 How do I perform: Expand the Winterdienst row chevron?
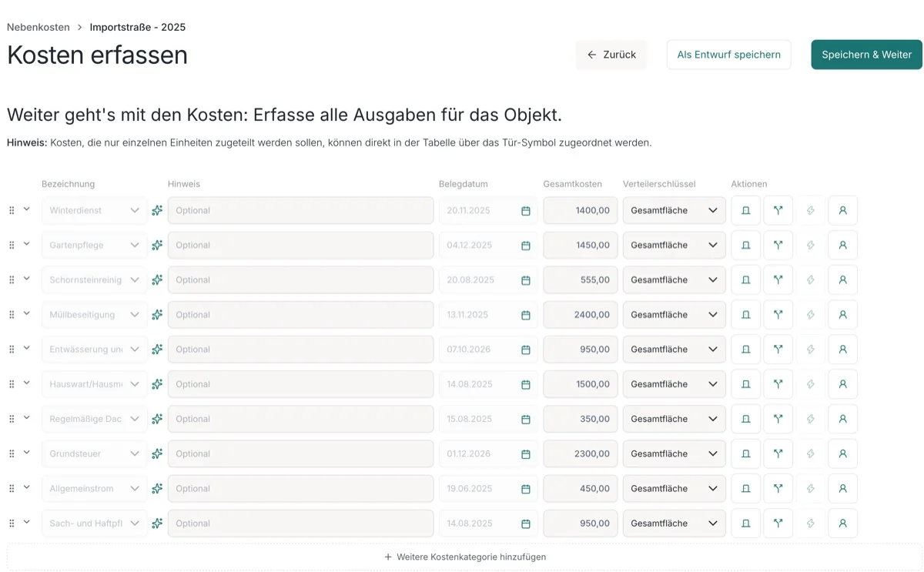click(x=26, y=209)
